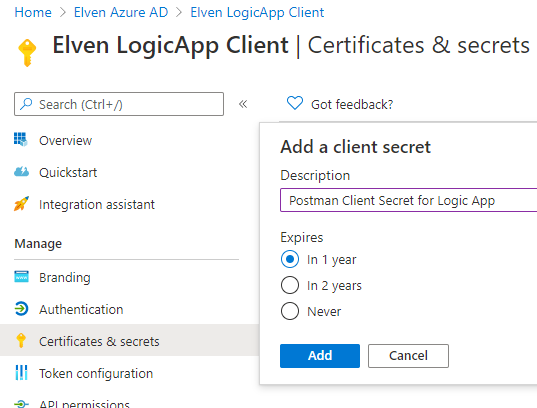Go to the Authentication section
537x408 pixels.
click(x=81, y=309)
